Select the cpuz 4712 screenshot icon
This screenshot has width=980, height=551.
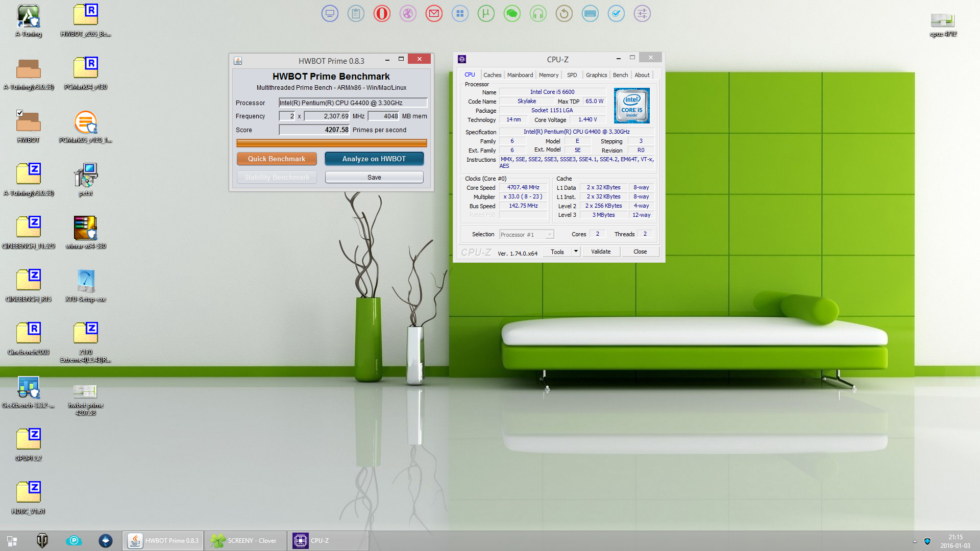(943, 24)
